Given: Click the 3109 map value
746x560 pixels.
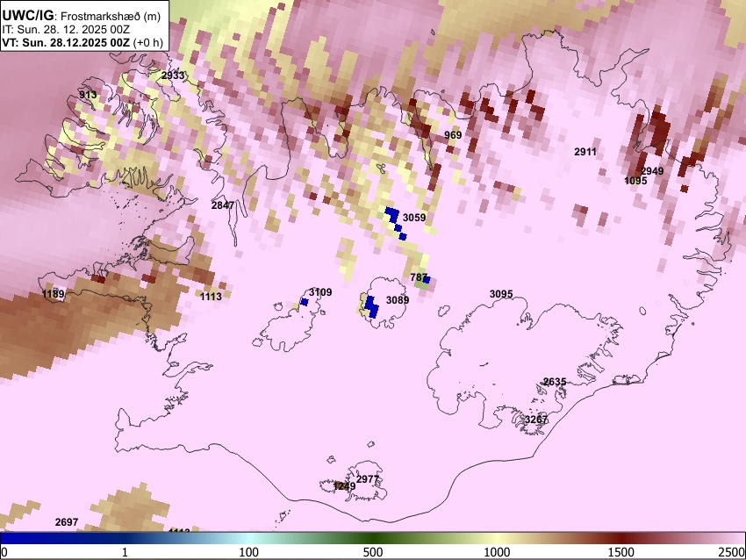Looking at the screenshot, I should pos(320,292).
